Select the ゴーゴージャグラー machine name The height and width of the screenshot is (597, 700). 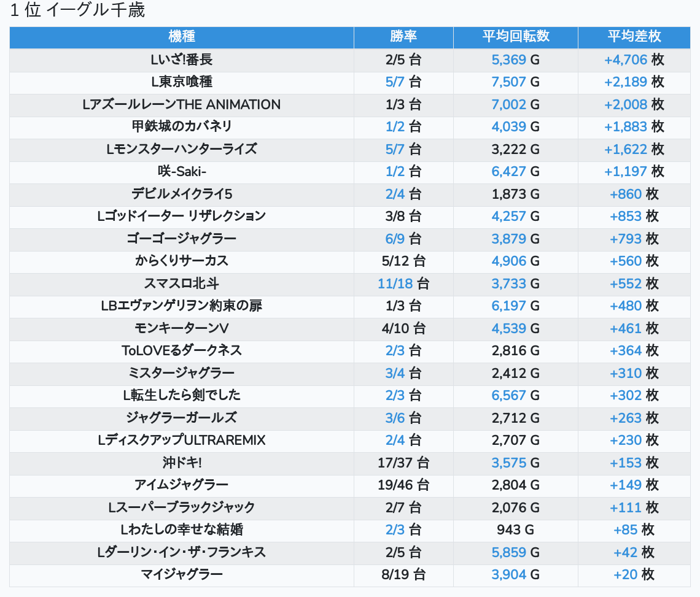(x=182, y=239)
